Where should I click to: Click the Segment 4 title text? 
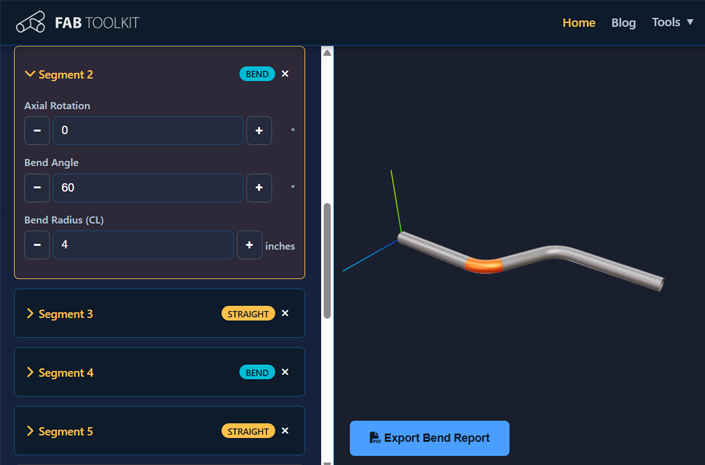66,373
